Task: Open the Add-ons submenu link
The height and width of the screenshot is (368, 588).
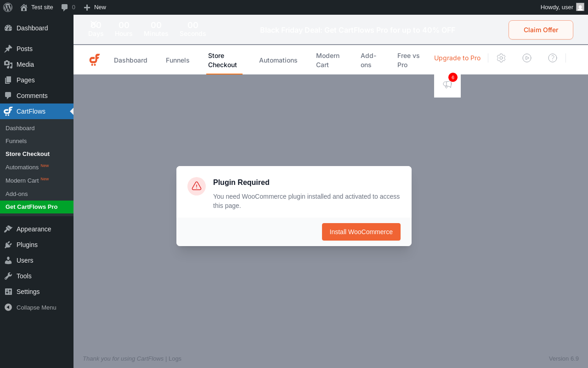Action: [x=17, y=194]
